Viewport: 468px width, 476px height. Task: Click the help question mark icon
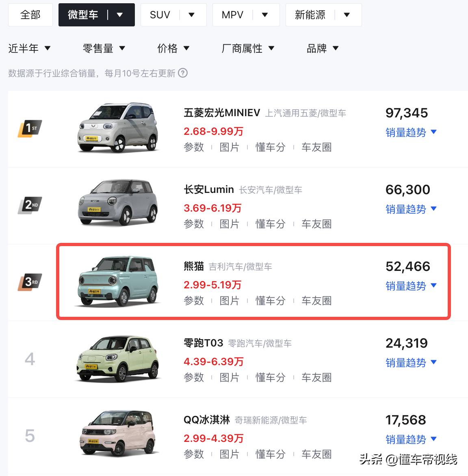(183, 73)
